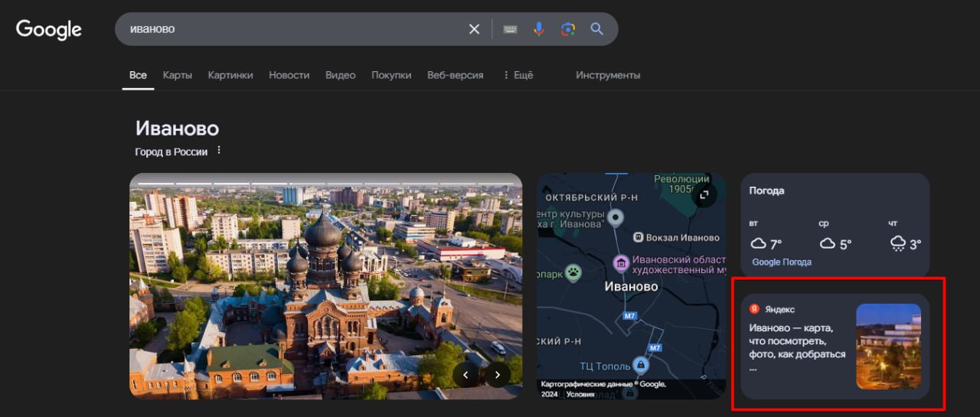The width and height of the screenshot is (980, 417).
Task: Show next photo with right arrow
Action: pos(498,375)
